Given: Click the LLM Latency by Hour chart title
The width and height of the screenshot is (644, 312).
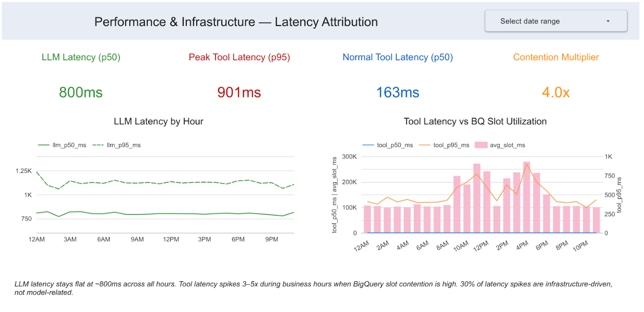Looking at the screenshot, I should (158, 121).
